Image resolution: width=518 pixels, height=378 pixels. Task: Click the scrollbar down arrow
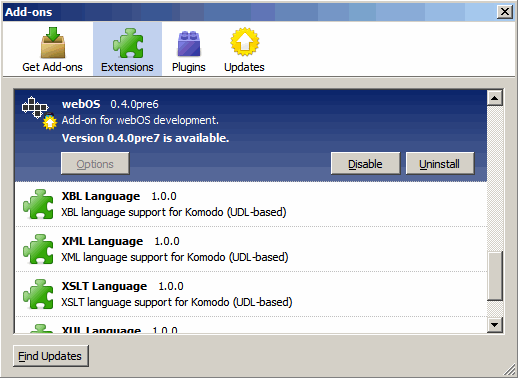tap(495, 324)
